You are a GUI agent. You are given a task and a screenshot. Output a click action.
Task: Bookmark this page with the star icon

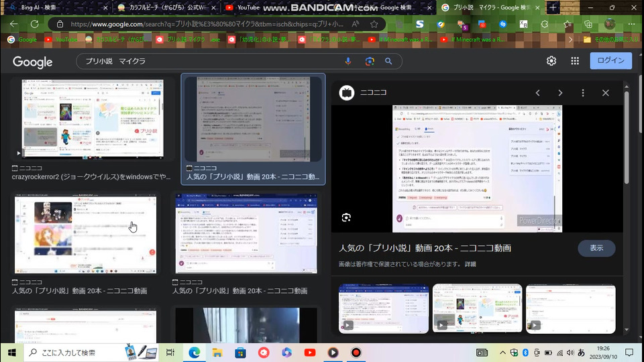(x=374, y=24)
